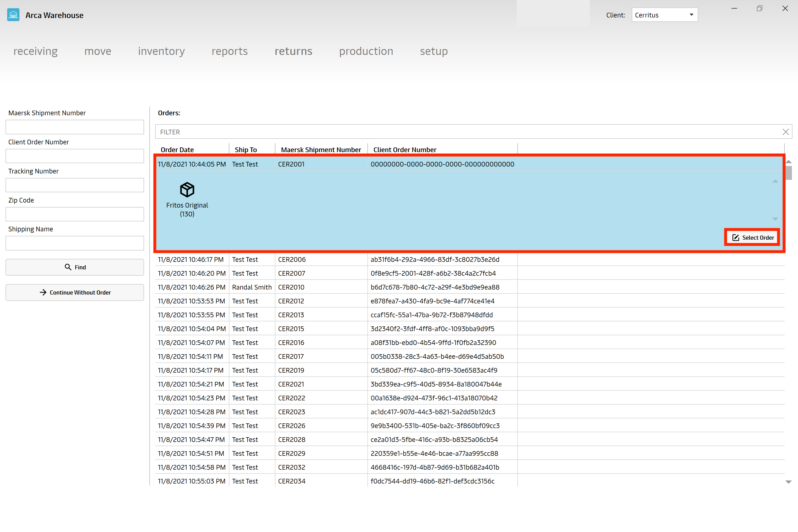The image size is (798, 532).
Task: Open the Client dropdown showing Cerritus
Action: click(x=664, y=15)
